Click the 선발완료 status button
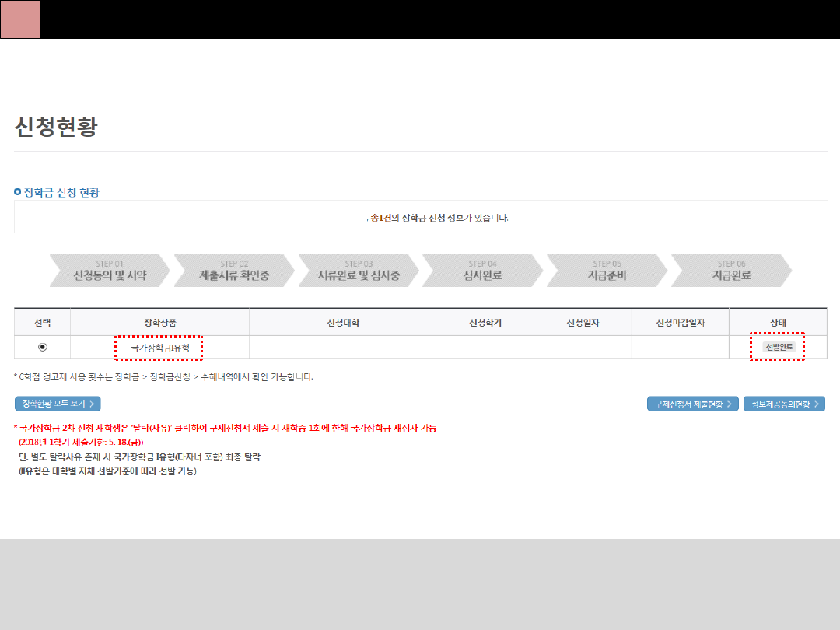Image resolution: width=840 pixels, height=630 pixels. pyautogui.click(x=778, y=347)
